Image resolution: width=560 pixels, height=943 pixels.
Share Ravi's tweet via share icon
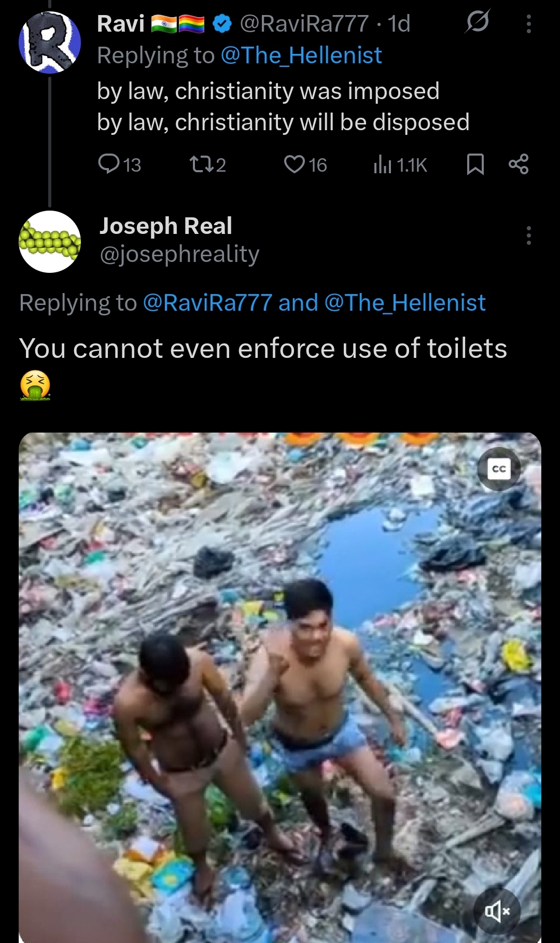click(519, 164)
